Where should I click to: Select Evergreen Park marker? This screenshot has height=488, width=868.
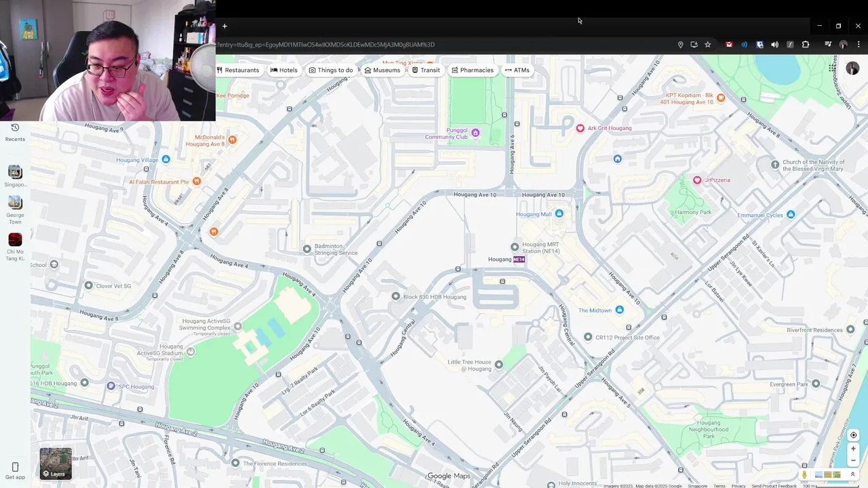(816, 384)
